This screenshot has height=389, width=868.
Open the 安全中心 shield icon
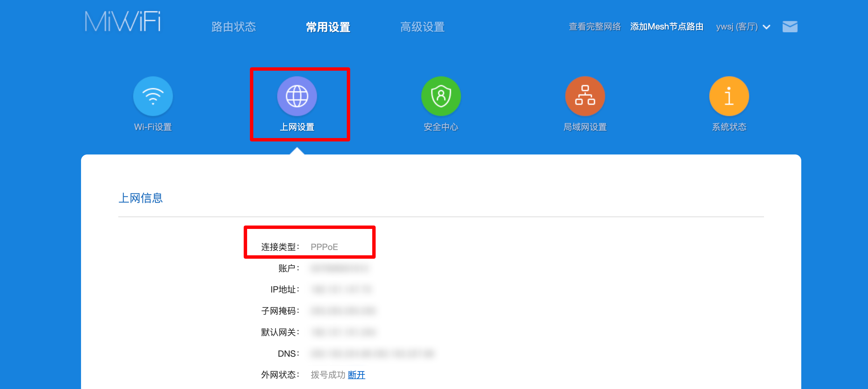pyautogui.click(x=441, y=96)
